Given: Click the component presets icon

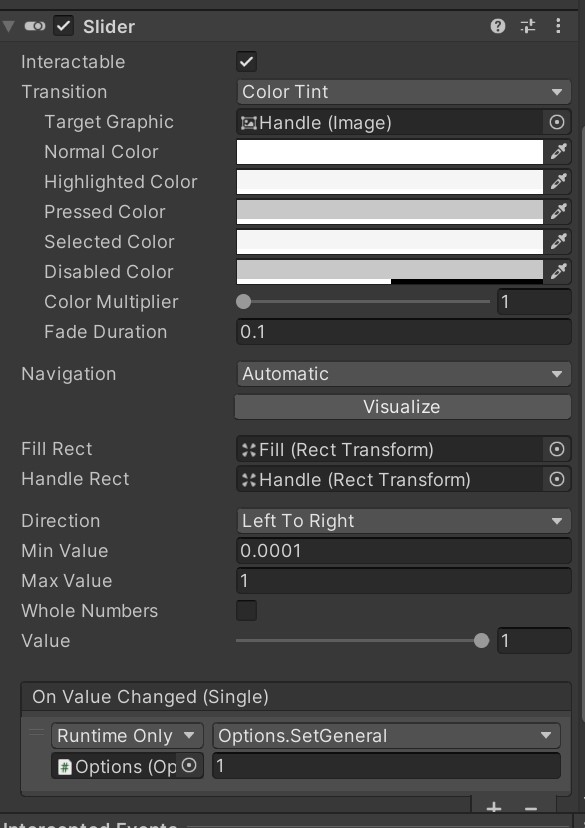Looking at the screenshot, I should point(528,27).
